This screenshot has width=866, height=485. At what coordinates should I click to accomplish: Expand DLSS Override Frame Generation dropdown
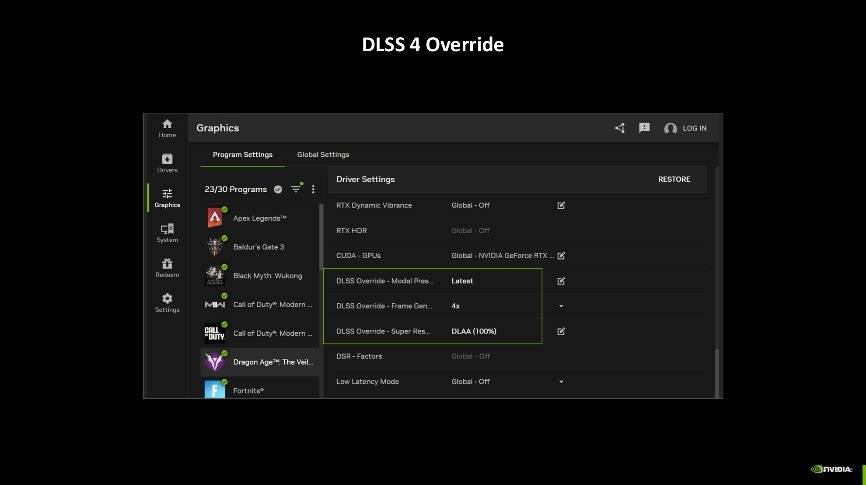click(561, 306)
